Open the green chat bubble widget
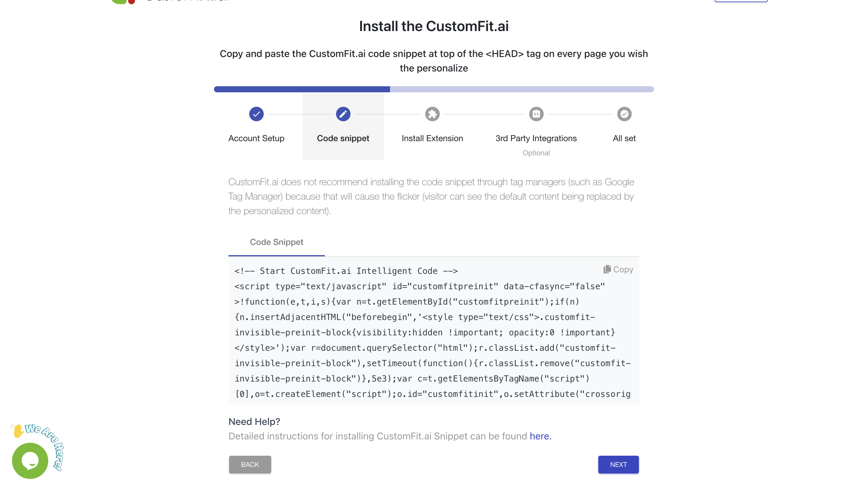This screenshot has width=868, height=491. [30, 461]
